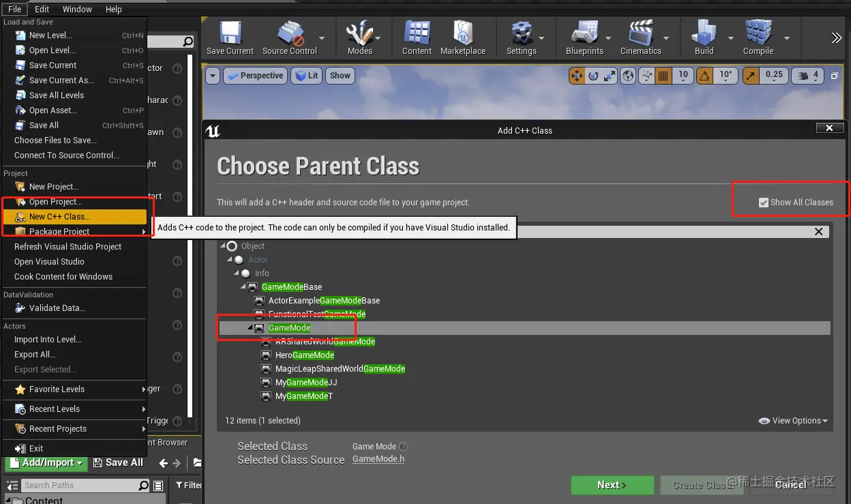Open Package Project submenu

pyautogui.click(x=74, y=232)
